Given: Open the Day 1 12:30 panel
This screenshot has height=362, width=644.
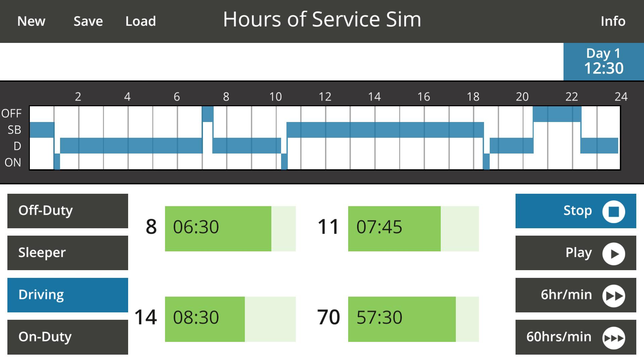Looking at the screenshot, I should click(603, 61).
